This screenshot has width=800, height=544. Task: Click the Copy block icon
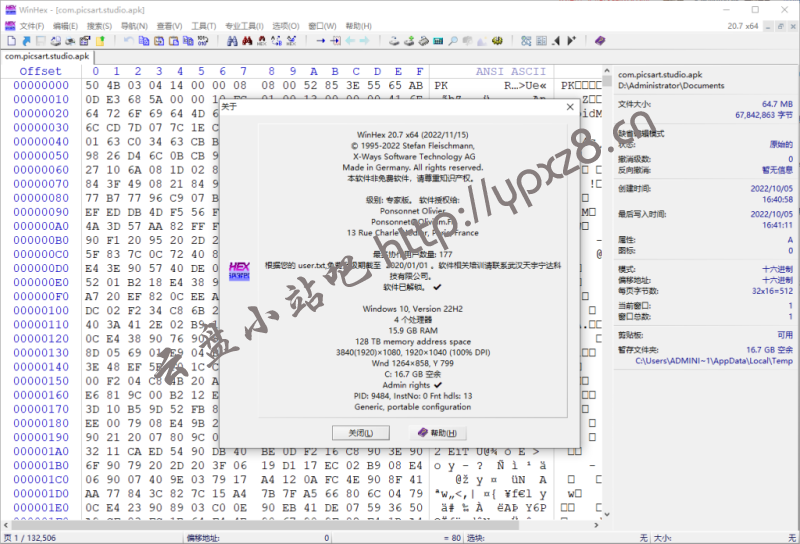pos(144,41)
